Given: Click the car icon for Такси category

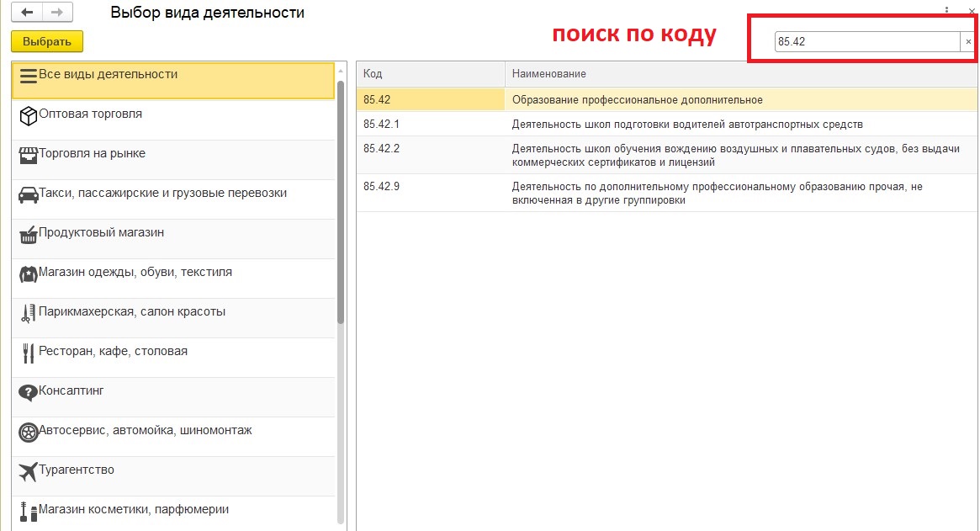Looking at the screenshot, I should 28,195.
